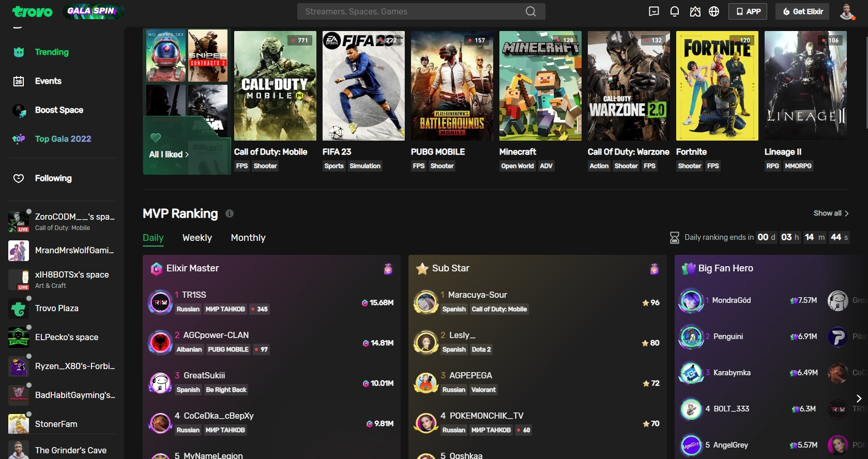The width and height of the screenshot is (868, 459).
Task: Open the map and star icon in header
Action: pos(695,11)
